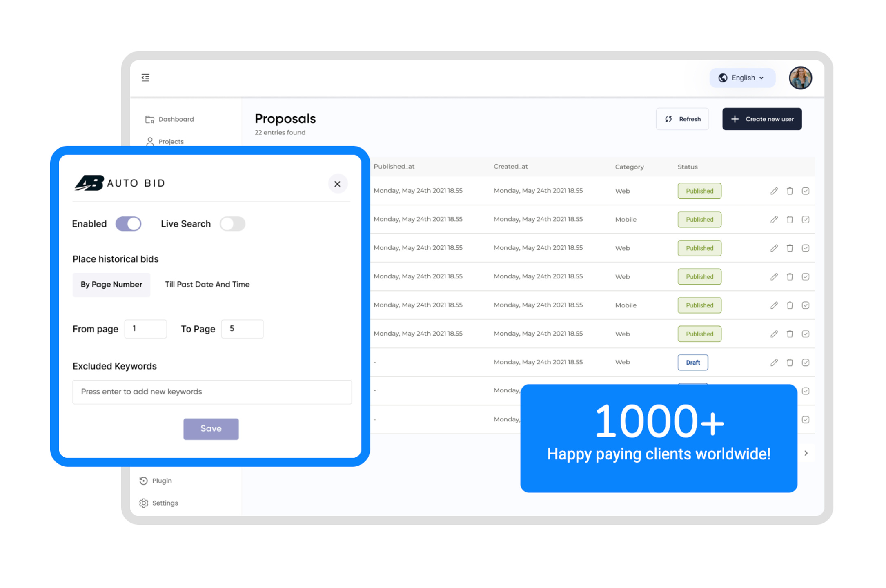The height and width of the screenshot is (588, 886).
Task: Click the "22 entries found" text
Action: click(280, 132)
